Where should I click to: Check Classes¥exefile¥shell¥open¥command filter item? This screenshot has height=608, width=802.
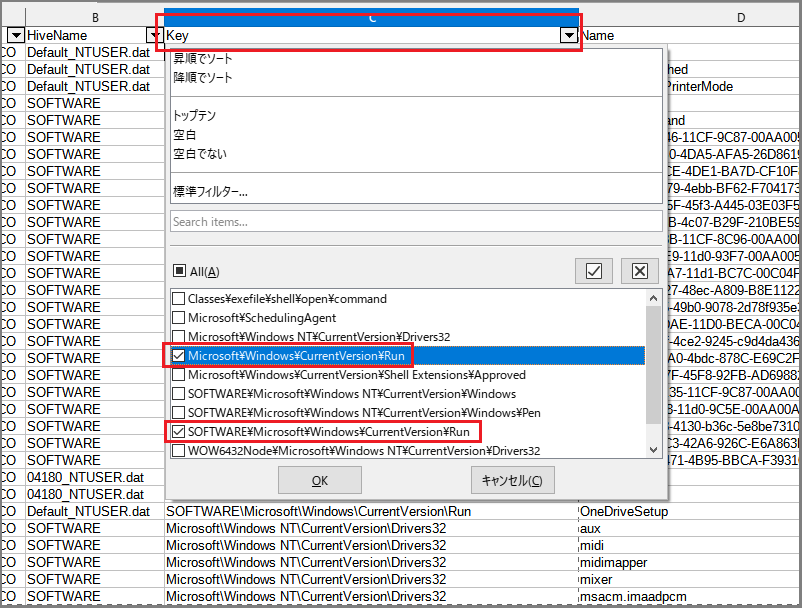pyautogui.click(x=179, y=299)
